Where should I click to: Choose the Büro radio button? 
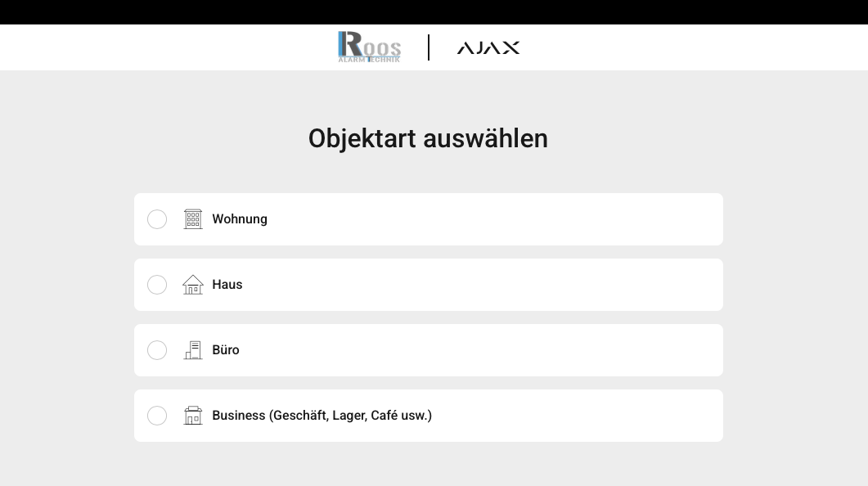[157, 350]
